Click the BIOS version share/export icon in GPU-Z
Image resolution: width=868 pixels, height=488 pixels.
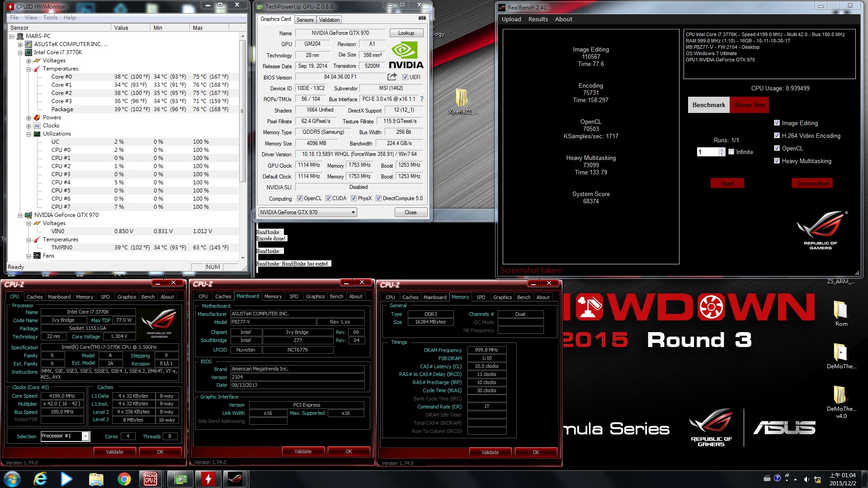[x=392, y=77]
